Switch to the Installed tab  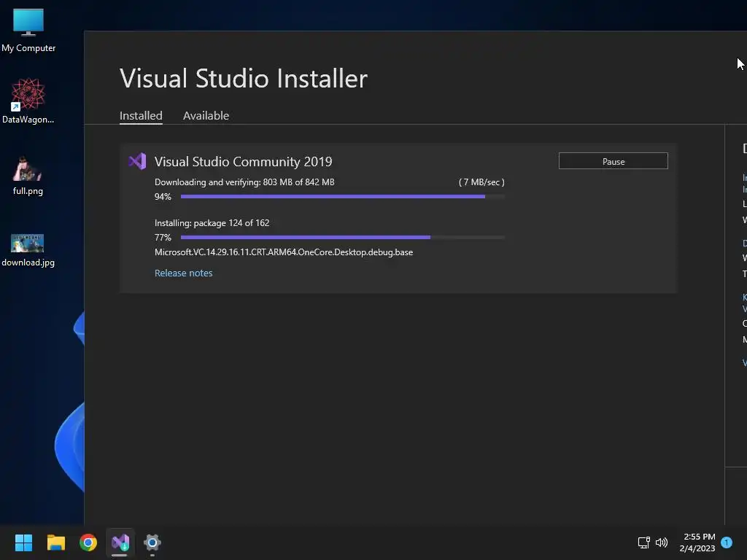141,116
